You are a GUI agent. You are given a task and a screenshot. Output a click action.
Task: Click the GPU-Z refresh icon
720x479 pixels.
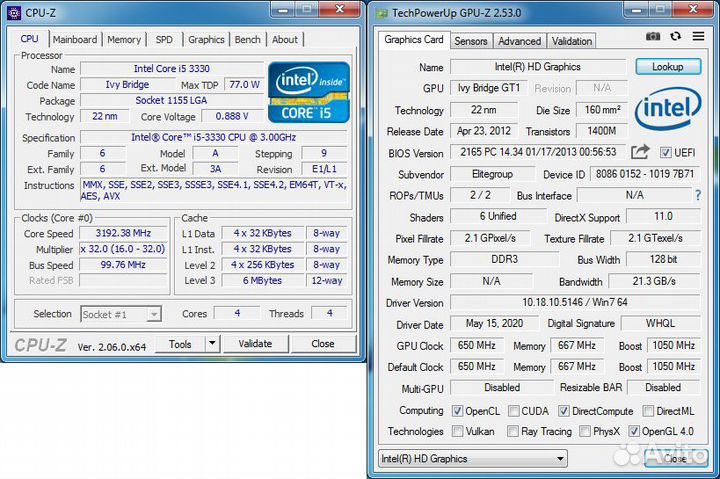coord(675,36)
